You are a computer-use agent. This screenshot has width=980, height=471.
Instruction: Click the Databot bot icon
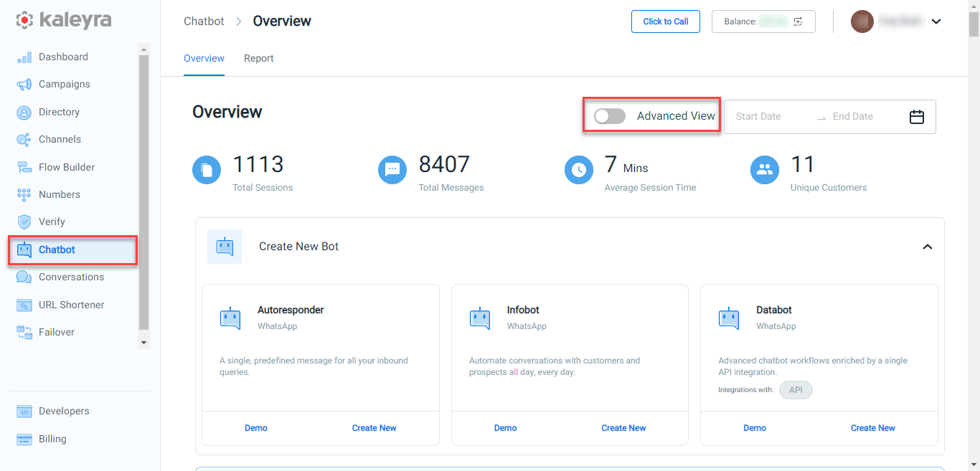tap(729, 318)
